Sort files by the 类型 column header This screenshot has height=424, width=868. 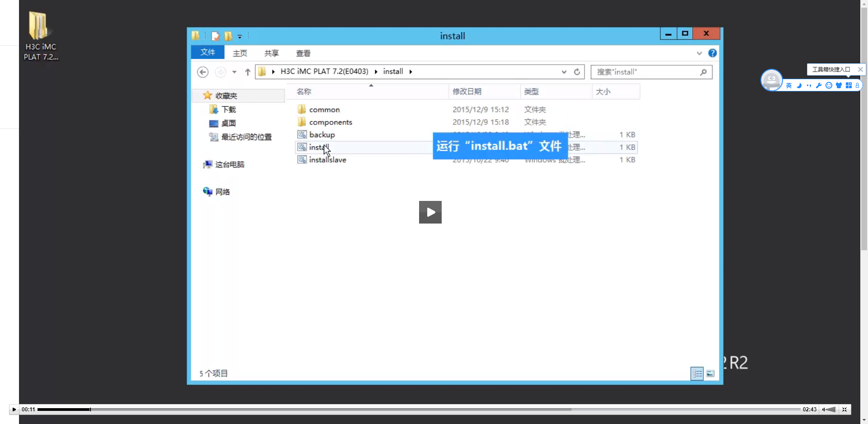(x=557, y=91)
